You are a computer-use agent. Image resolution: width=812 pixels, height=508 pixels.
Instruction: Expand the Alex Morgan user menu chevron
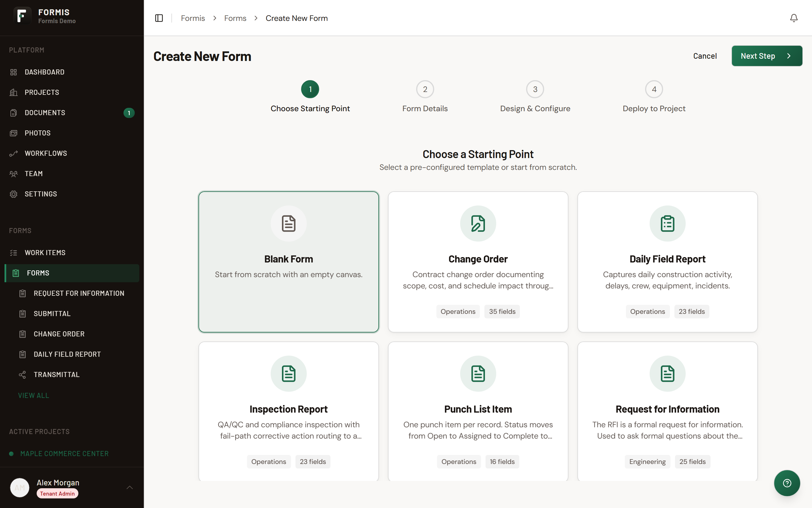point(130,487)
